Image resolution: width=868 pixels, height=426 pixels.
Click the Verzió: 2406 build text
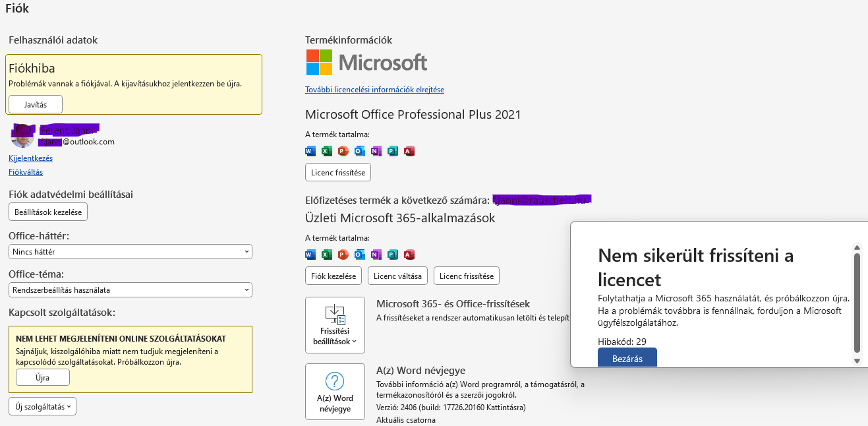[x=451, y=408]
